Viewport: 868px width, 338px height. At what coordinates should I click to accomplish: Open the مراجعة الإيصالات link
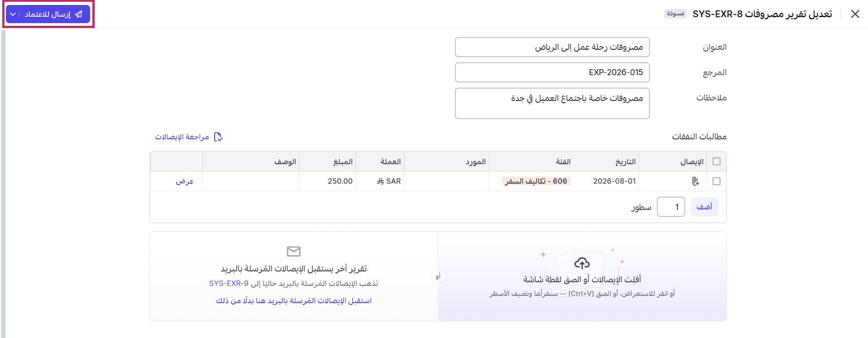click(182, 137)
